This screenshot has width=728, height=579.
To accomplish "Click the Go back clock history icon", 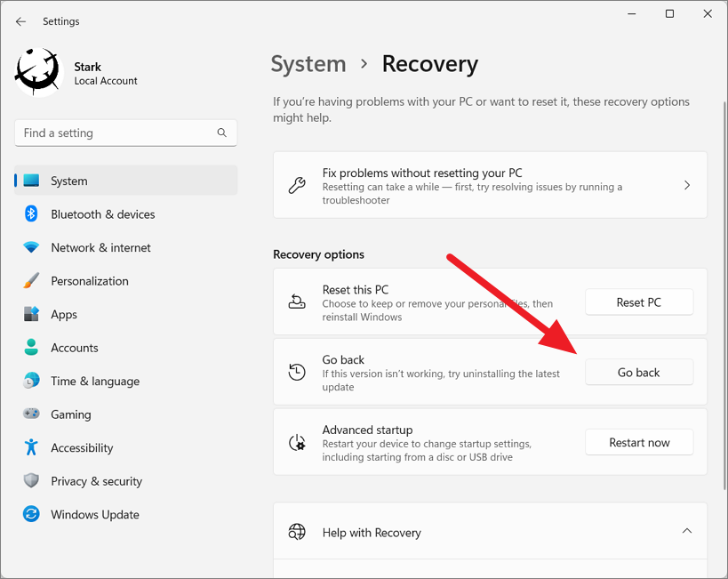I will point(297,372).
